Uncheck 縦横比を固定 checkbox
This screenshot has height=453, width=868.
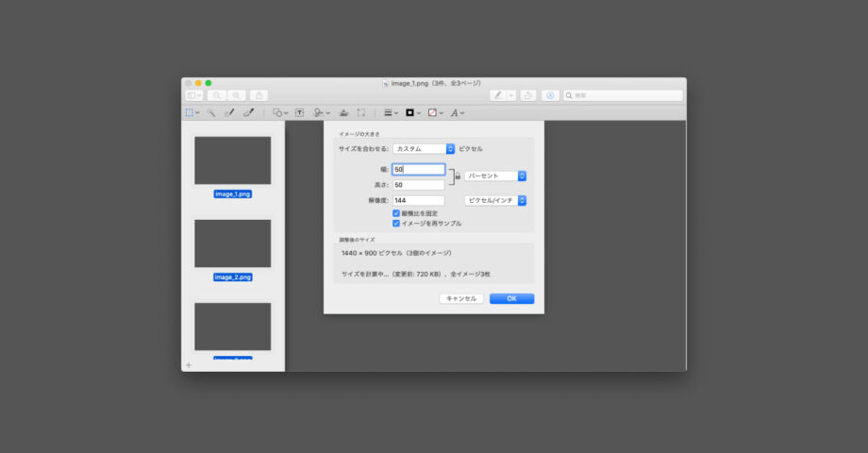point(396,214)
